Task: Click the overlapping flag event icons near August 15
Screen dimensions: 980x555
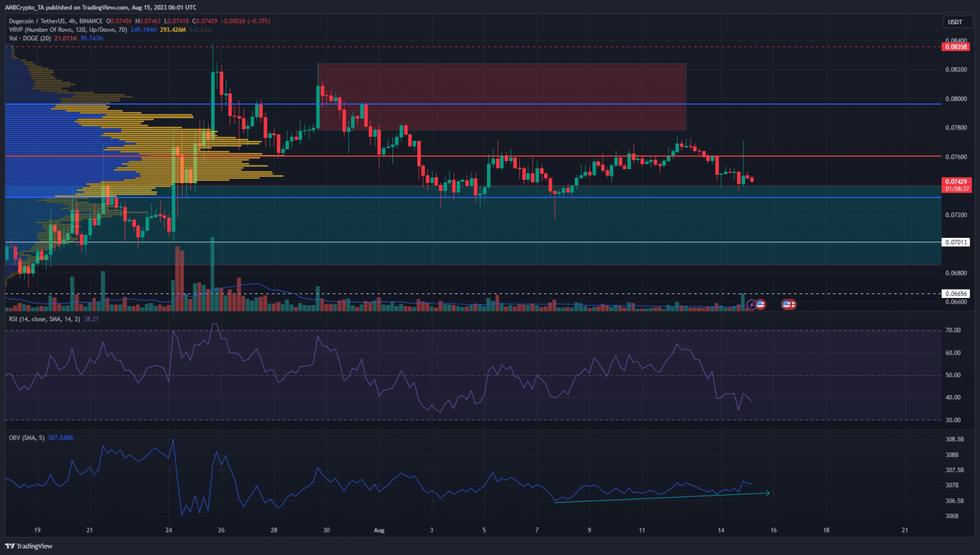Action: coord(788,304)
